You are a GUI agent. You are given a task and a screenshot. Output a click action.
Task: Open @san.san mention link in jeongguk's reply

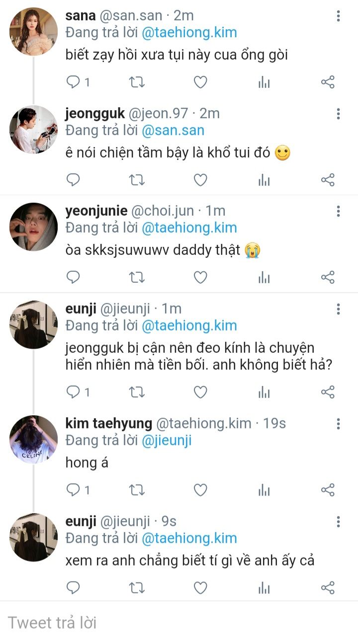pyautogui.click(x=173, y=131)
